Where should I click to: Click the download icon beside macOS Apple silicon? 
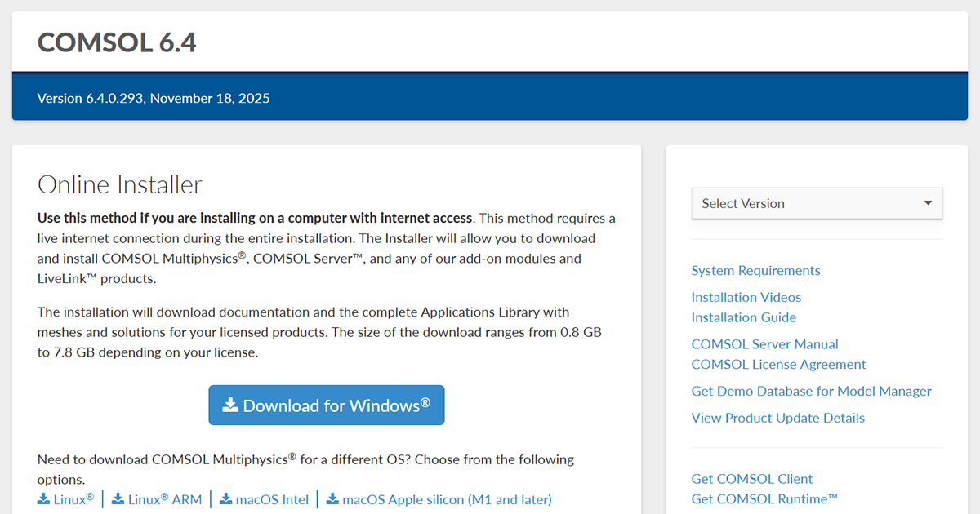click(x=332, y=498)
